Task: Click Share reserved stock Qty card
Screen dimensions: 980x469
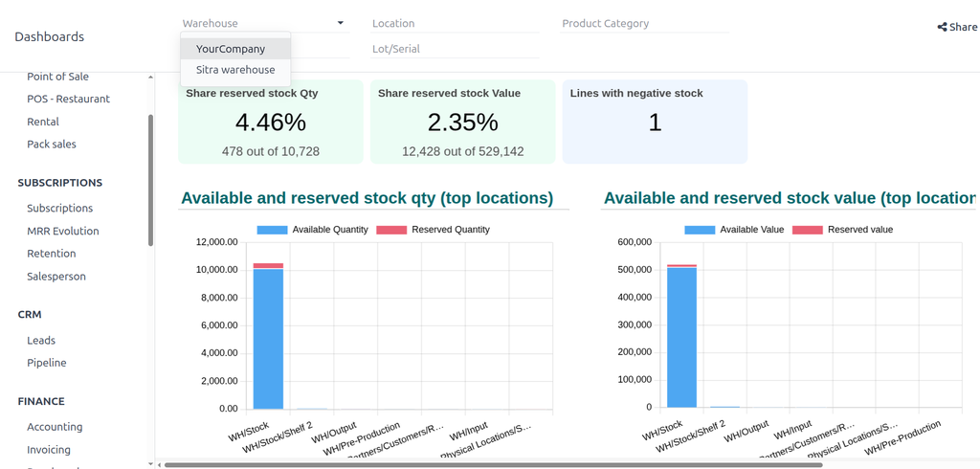Action: click(270, 122)
